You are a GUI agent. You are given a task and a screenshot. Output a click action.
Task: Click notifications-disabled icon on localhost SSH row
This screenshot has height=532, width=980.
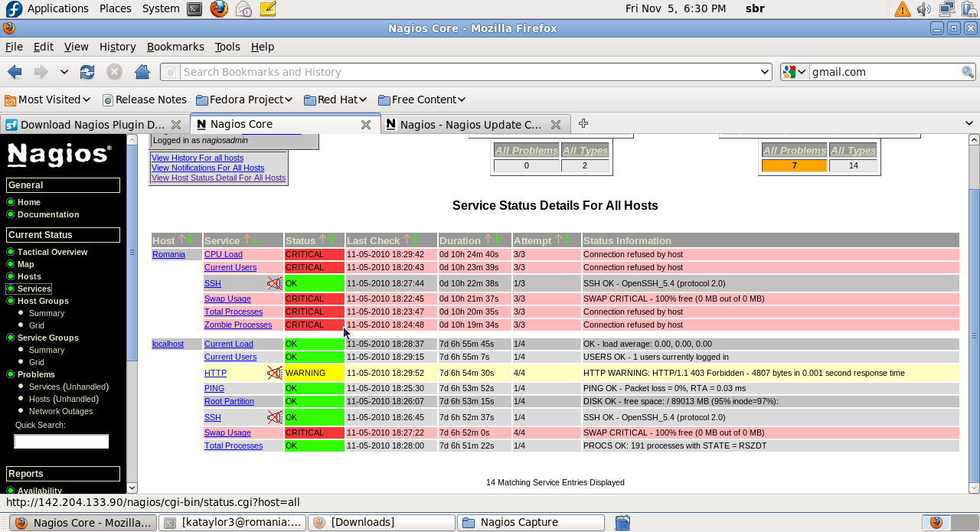tap(275, 417)
